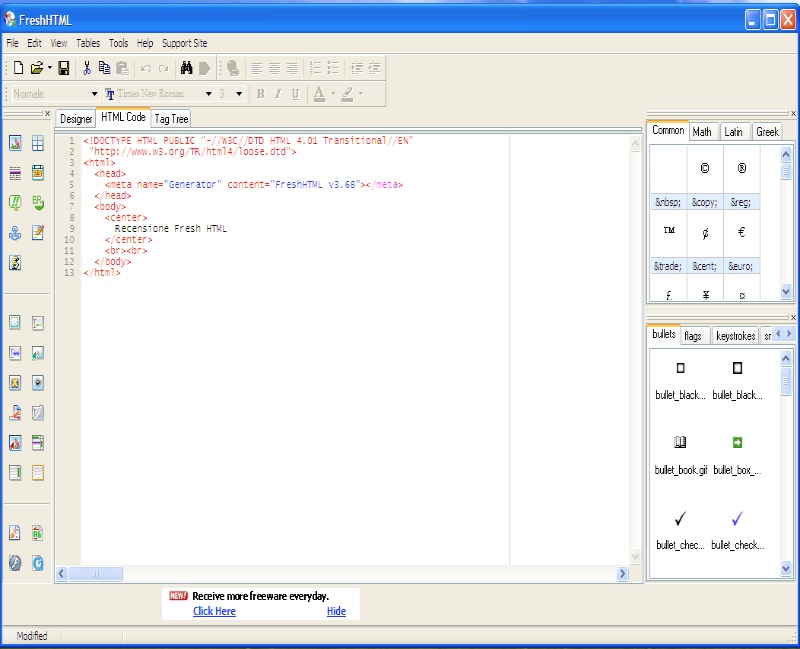Viewport: 800px width, 649px height.
Task: Click the Hide link in the ad banner
Action: click(x=336, y=611)
